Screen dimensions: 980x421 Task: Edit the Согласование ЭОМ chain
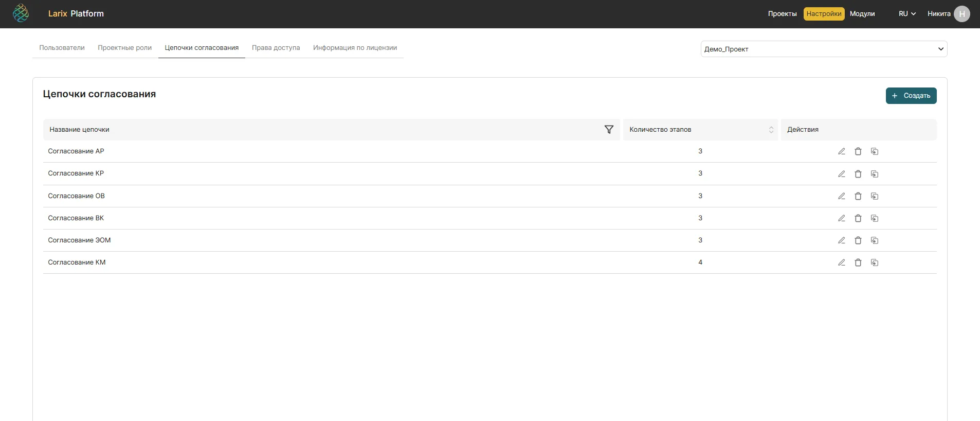[x=842, y=240]
